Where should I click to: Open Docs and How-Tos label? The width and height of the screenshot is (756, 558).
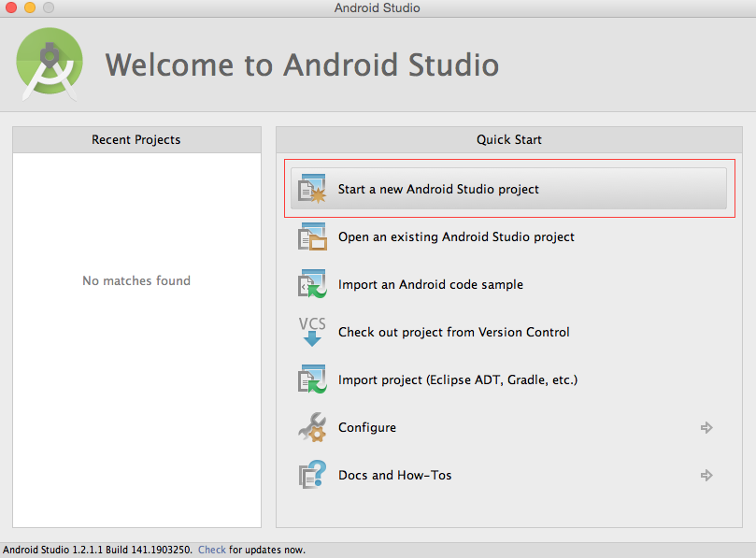click(x=395, y=475)
